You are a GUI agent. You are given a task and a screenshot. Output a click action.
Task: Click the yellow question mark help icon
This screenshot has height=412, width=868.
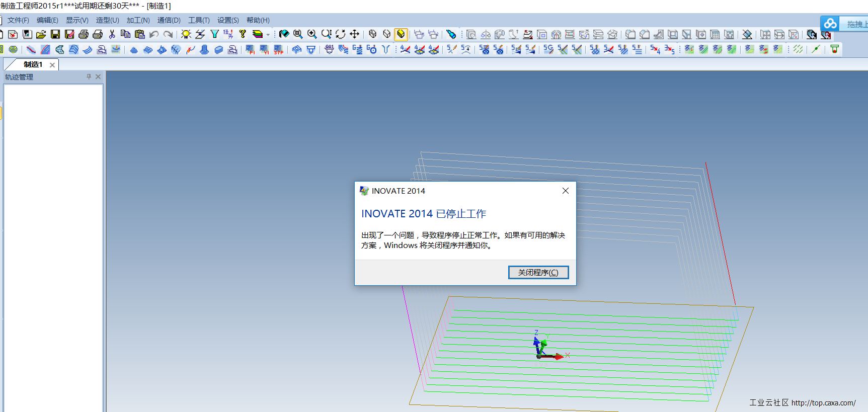pos(243,34)
